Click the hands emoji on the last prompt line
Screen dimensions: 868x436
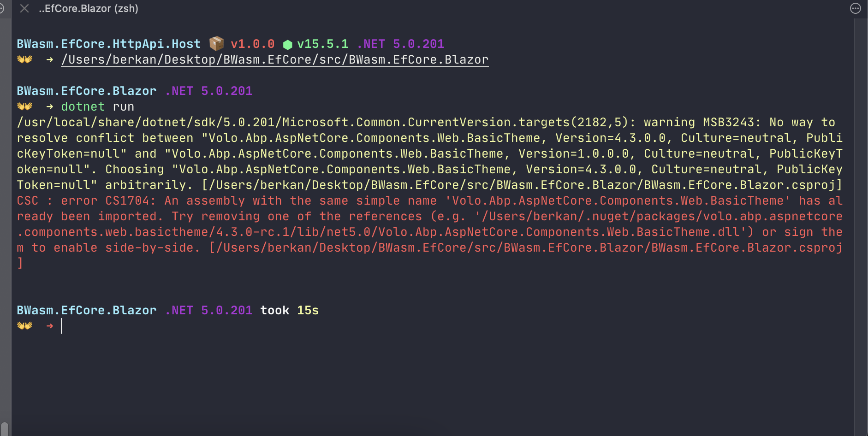(25, 325)
